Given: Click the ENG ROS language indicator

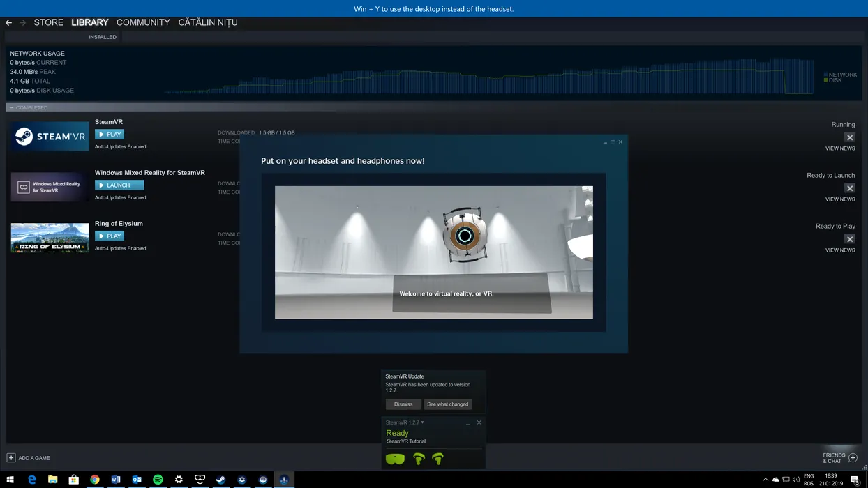Looking at the screenshot, I should point(809,480).
